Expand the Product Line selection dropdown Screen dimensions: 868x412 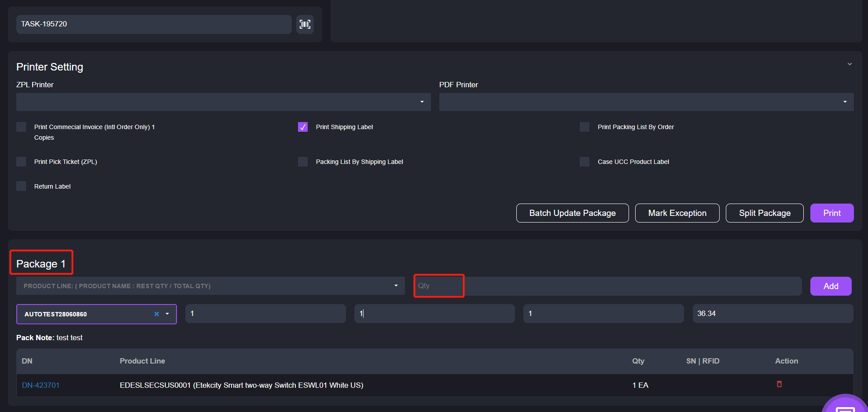210,286
